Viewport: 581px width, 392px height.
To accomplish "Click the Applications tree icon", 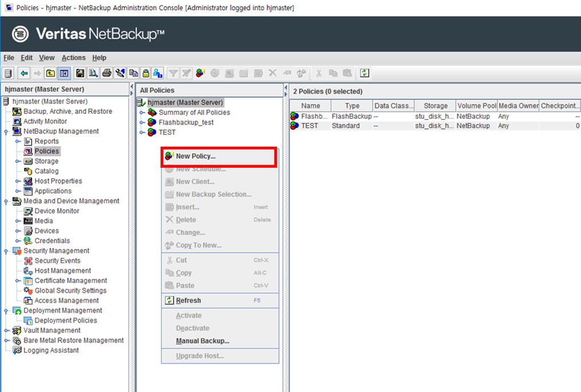I will pyautogui.click(x=28, y=191).
